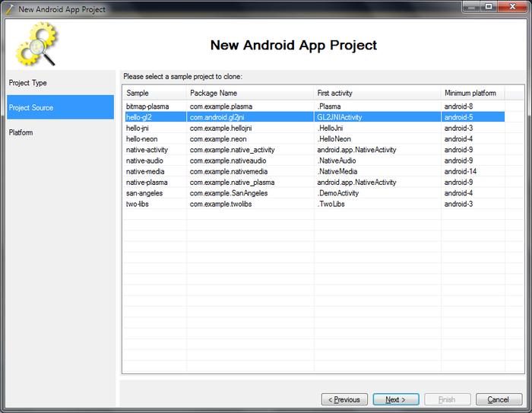Choose the native-media sample

tap(145, 172)
